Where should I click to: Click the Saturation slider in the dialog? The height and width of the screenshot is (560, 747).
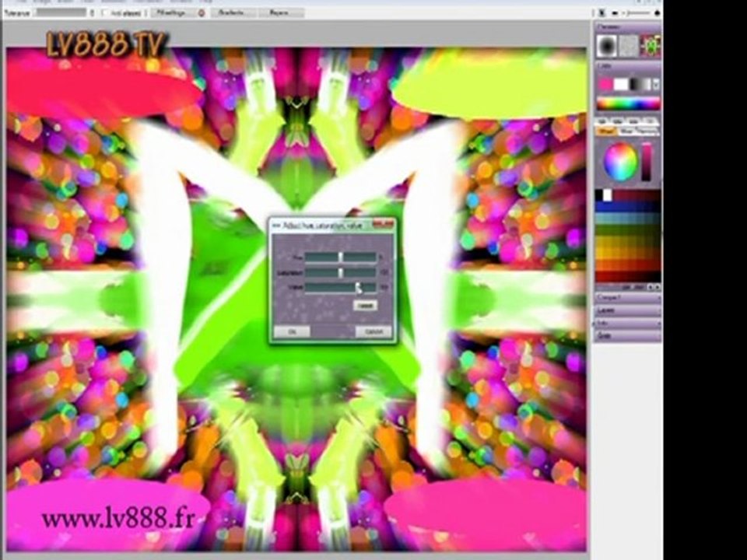coord(340,272)
